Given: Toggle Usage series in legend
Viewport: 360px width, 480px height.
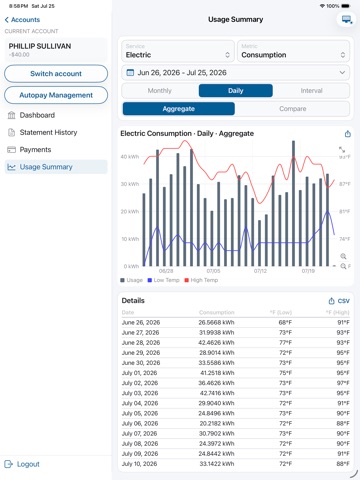Looking at the screenshot, I should click(131, 280).
